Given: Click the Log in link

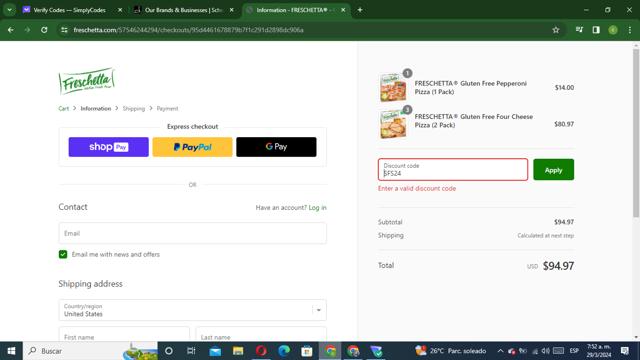Looking at the screenshot, I should pos(318,207).
